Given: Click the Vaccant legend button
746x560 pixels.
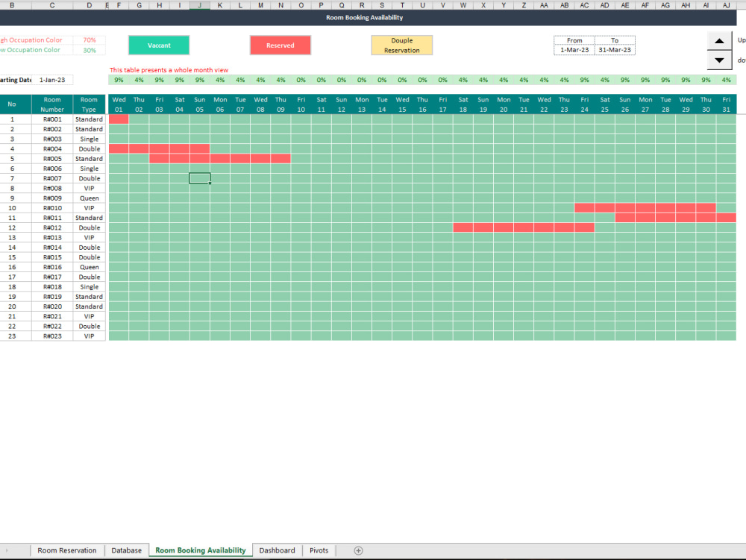Looking at the screenshot, I should pyautogui.click(x=158, y=45).
